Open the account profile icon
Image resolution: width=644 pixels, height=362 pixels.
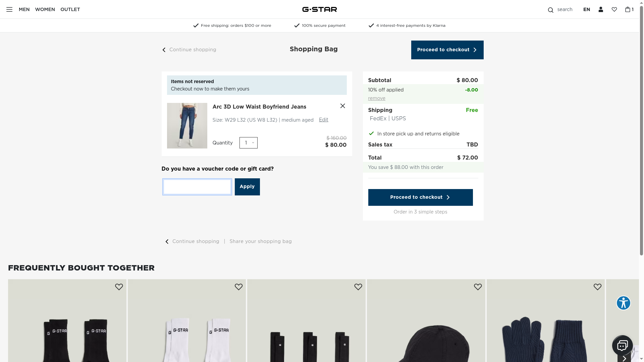click(601, 9)
